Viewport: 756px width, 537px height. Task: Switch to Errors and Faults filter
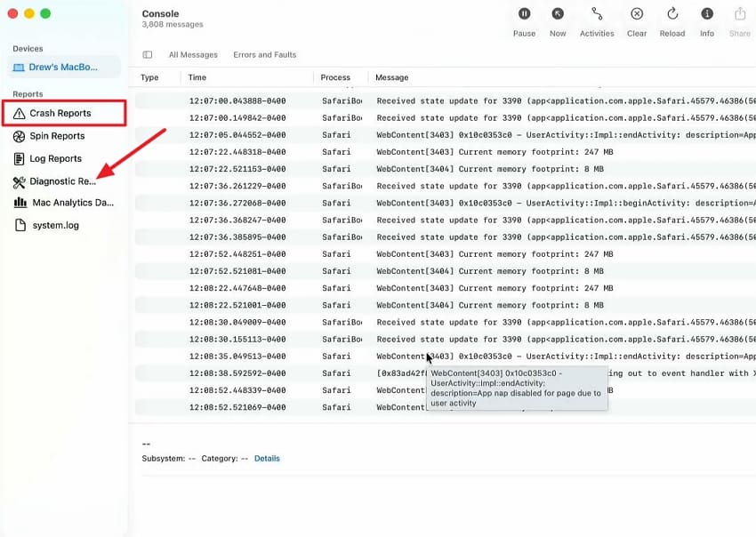tap(265, 55)
